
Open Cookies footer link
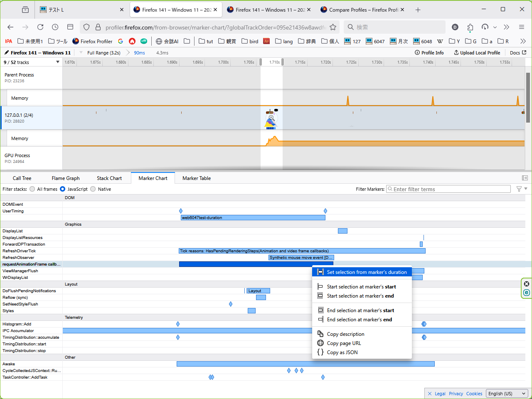[474, 394]
